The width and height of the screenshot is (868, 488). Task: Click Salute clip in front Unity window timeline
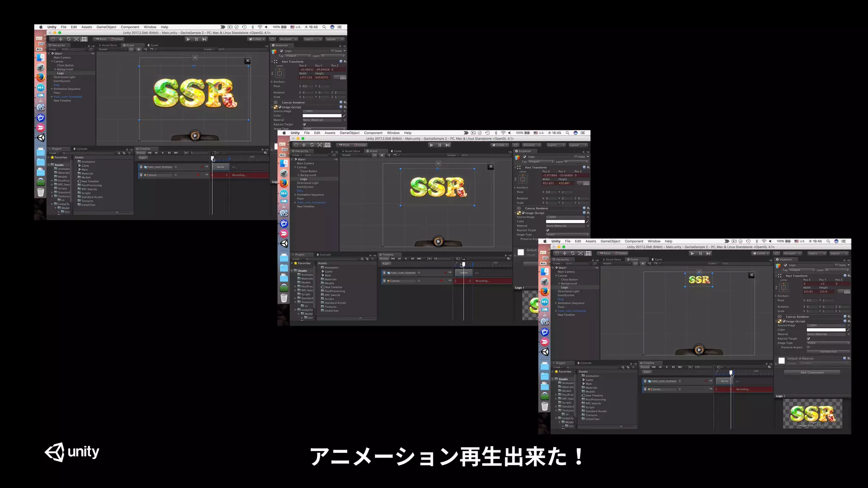pyautogui.click(x=725, y=381)
